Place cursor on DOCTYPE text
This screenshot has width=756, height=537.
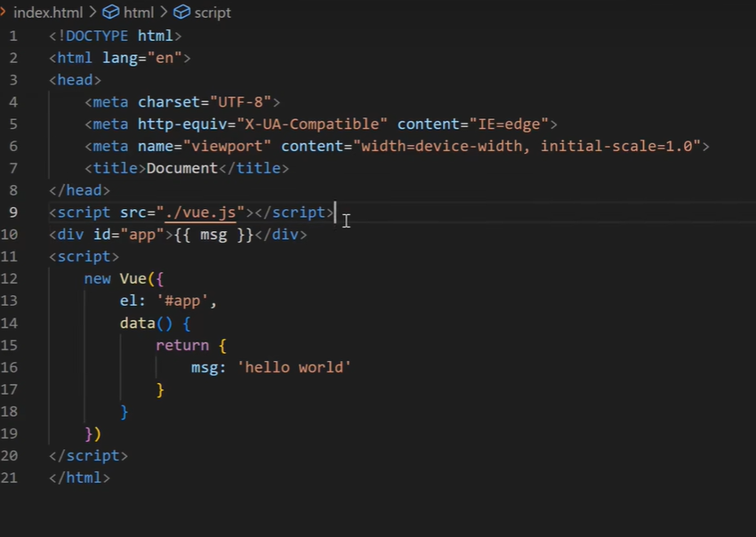click(x=97, y=36)
